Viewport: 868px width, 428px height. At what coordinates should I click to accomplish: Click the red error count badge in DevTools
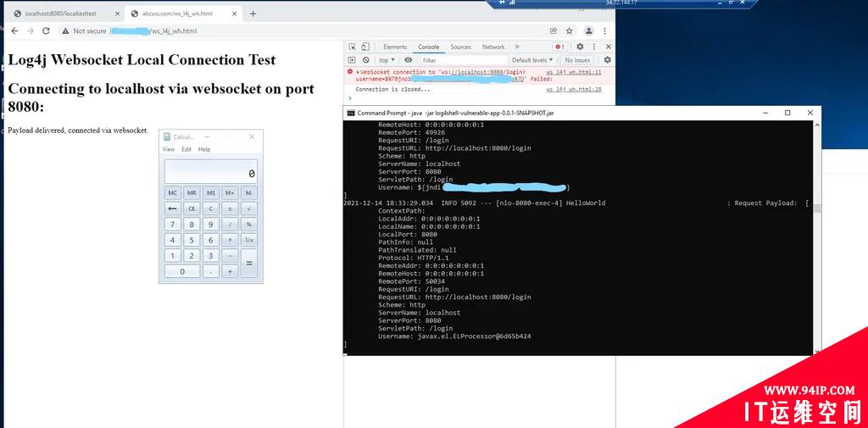click(x=559, y=47)
